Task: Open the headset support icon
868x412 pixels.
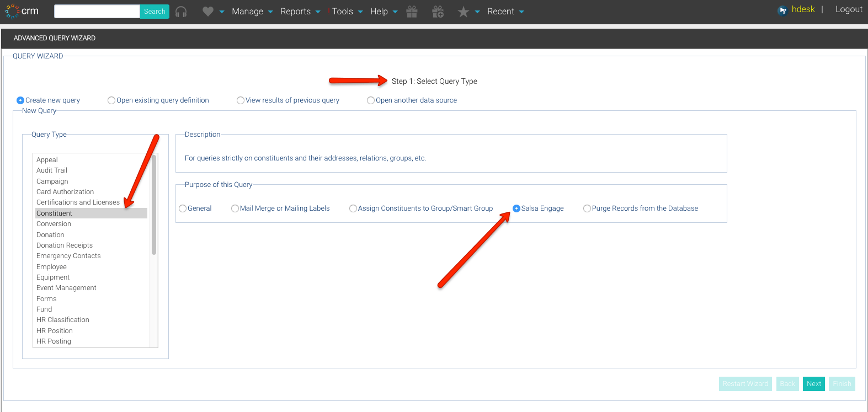Action: click(x=181, y=12)
